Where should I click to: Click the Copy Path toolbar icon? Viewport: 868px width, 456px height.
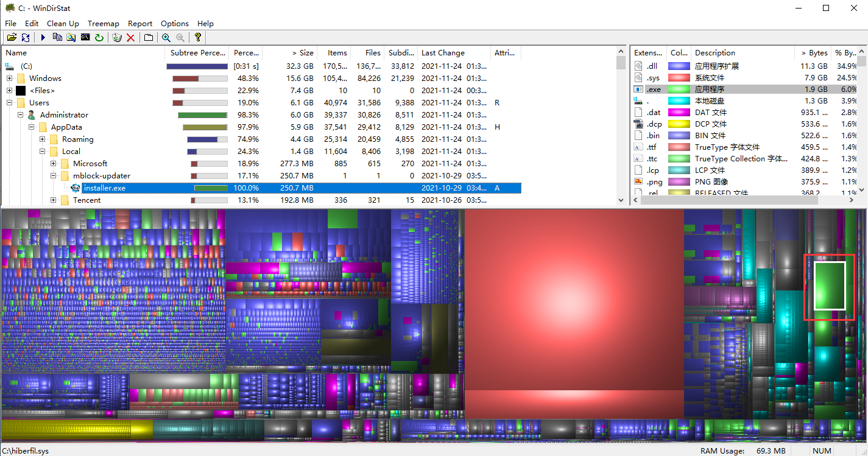click(57, 38)
